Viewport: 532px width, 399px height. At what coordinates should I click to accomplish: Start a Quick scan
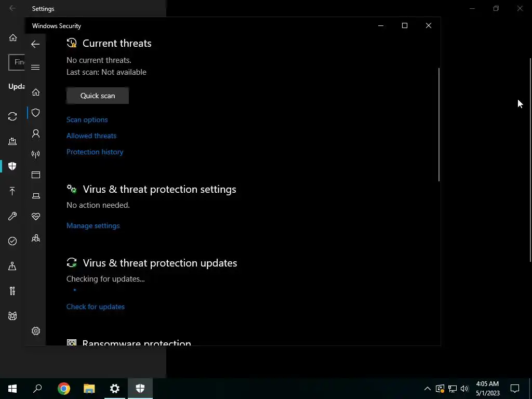[97, 96]
